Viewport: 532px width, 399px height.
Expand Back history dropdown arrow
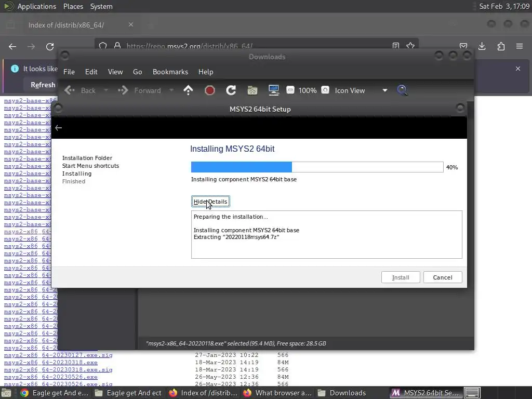tap(106, 90)
